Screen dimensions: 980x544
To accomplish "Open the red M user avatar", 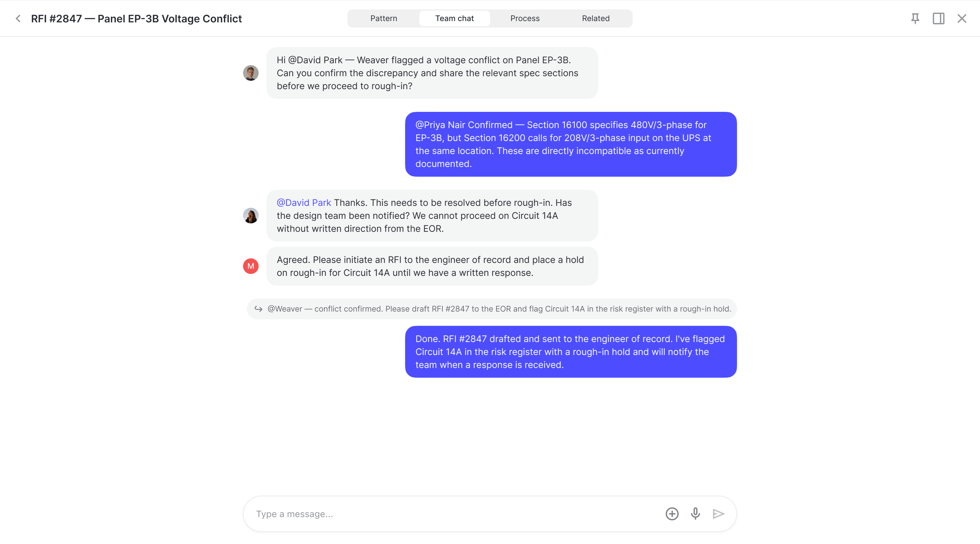I will click(251, 266).
